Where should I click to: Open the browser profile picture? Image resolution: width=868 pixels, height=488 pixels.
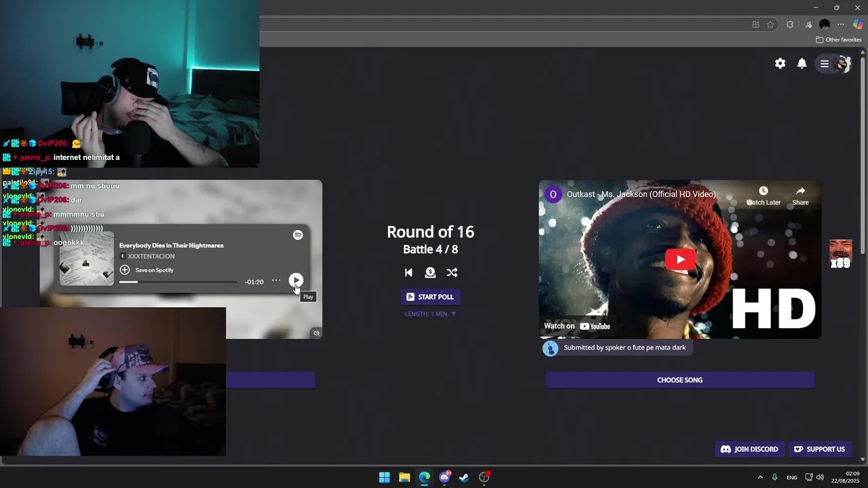pos(825,24)
